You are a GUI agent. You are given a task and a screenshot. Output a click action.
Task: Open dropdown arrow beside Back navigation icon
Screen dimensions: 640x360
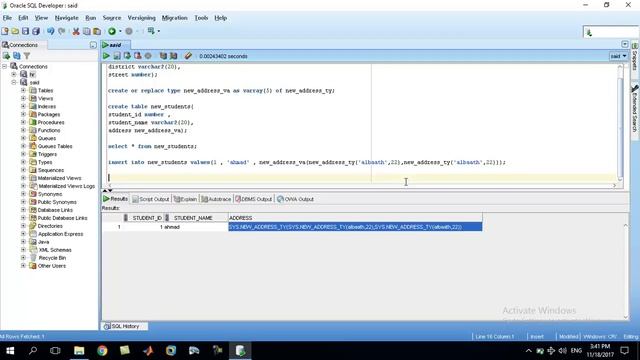pyautogui.click(x=120, y=31)
